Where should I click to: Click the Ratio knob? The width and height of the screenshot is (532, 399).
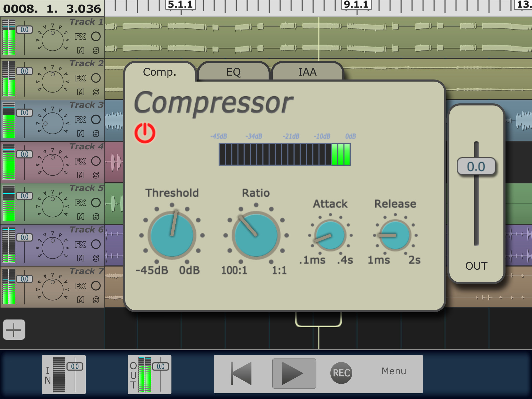(256, 235)
